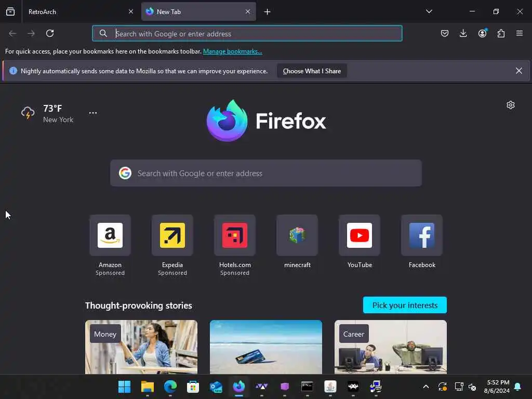The height and width of the screenshot is (399, 532).
Task: Reload the current page
Action: 50,33
